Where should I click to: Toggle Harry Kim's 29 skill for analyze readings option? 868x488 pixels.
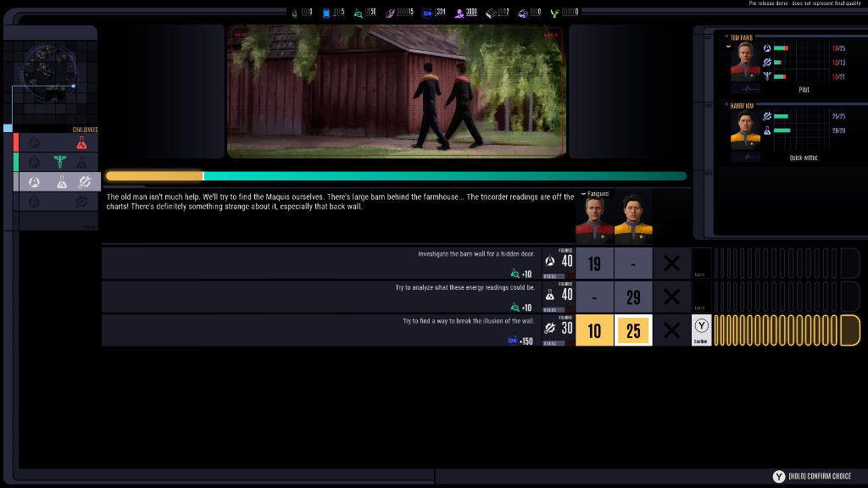(633, 297)
